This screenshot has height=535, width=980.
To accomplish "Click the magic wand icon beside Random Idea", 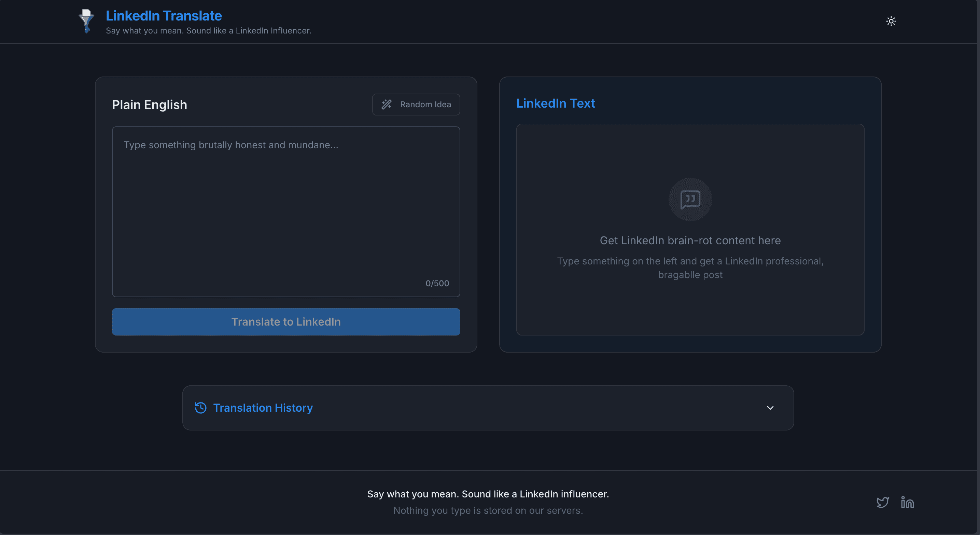I will (x=387, y=104).
